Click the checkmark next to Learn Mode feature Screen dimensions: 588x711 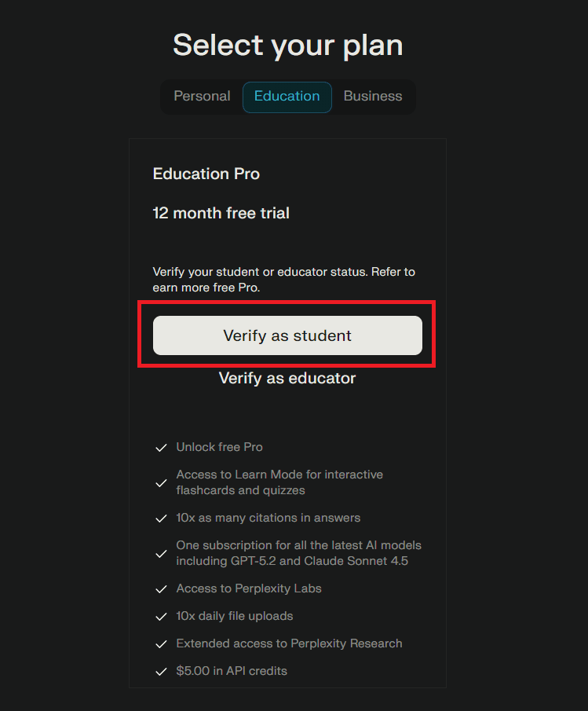point(161,482)
